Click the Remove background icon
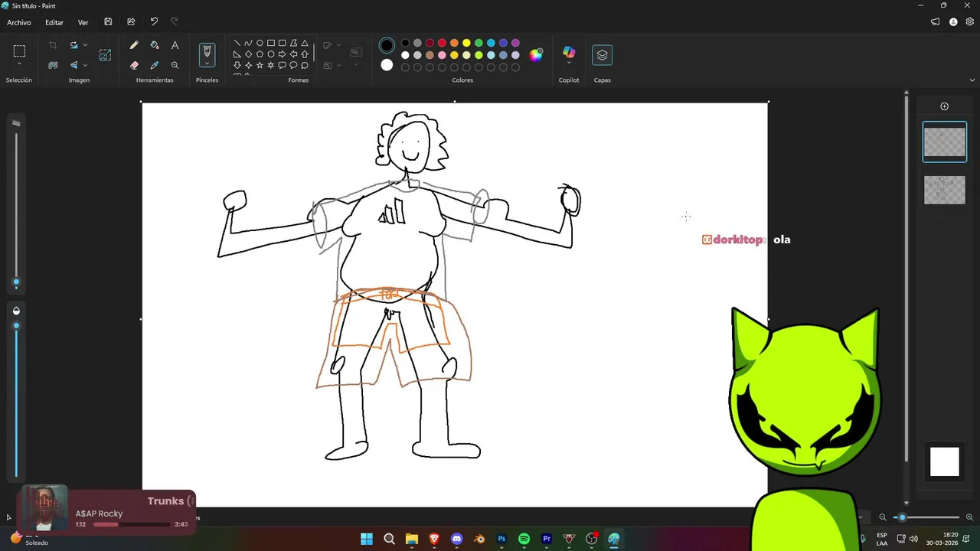The height and width of the screenshot is (551, 980). (53, 65)
